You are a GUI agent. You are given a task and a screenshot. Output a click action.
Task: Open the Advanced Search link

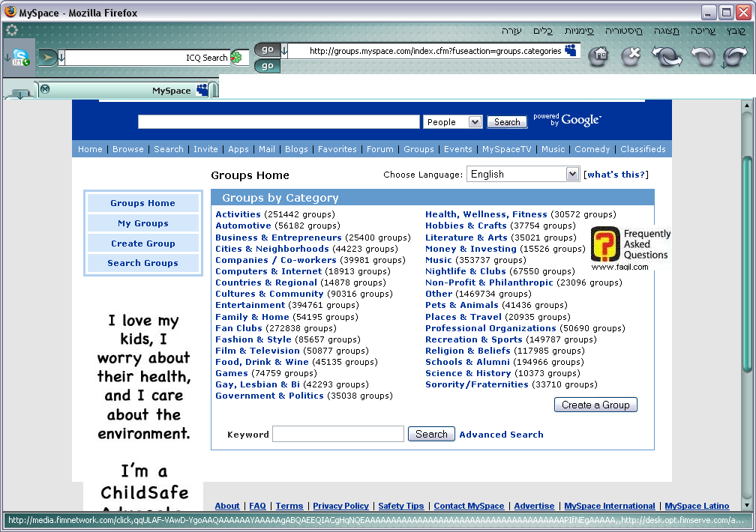[501, 435]
